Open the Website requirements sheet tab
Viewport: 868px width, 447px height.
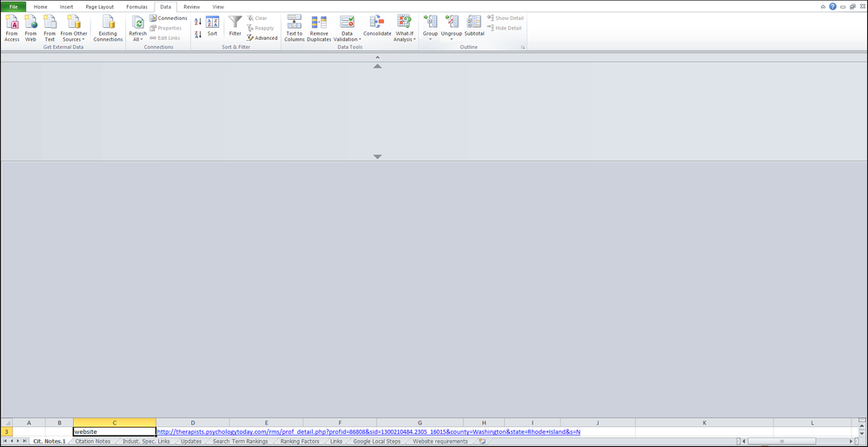(x=441, y=442)
